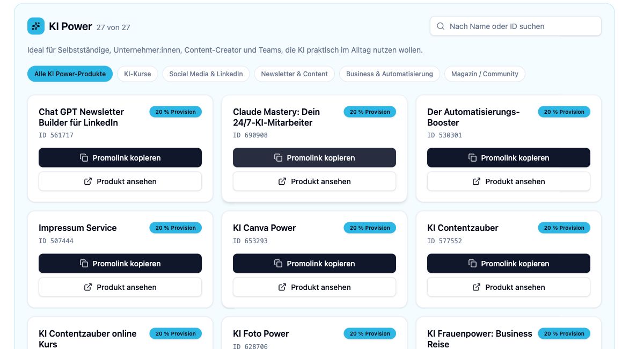
Task: View the Claude Mastery product
Action: pyautogui.click(x=314, y=181)
